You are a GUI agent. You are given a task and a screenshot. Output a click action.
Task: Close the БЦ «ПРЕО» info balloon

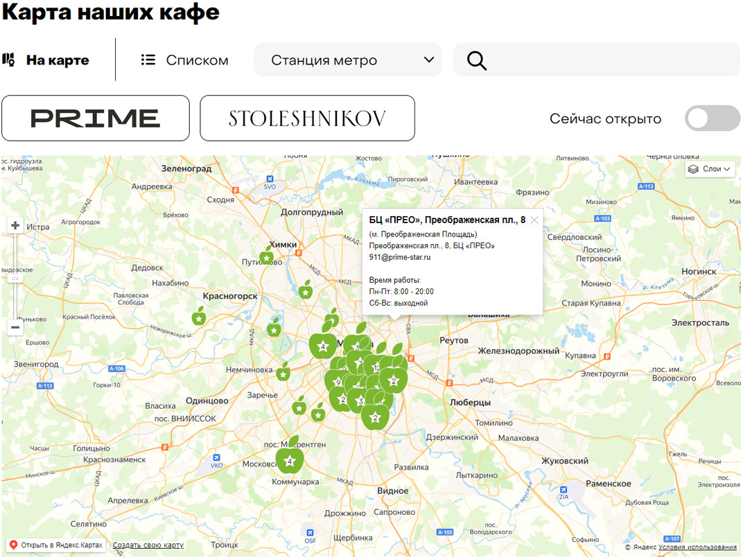[534, 220]
